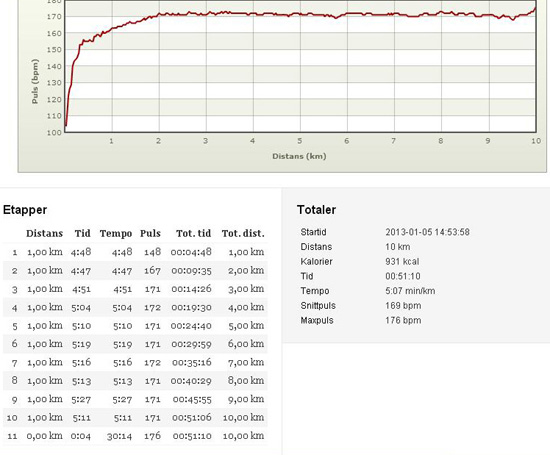Click lap 11 tempo value 30:14
This screenshot has height=455, width=550.
click(x=119, y=436)
